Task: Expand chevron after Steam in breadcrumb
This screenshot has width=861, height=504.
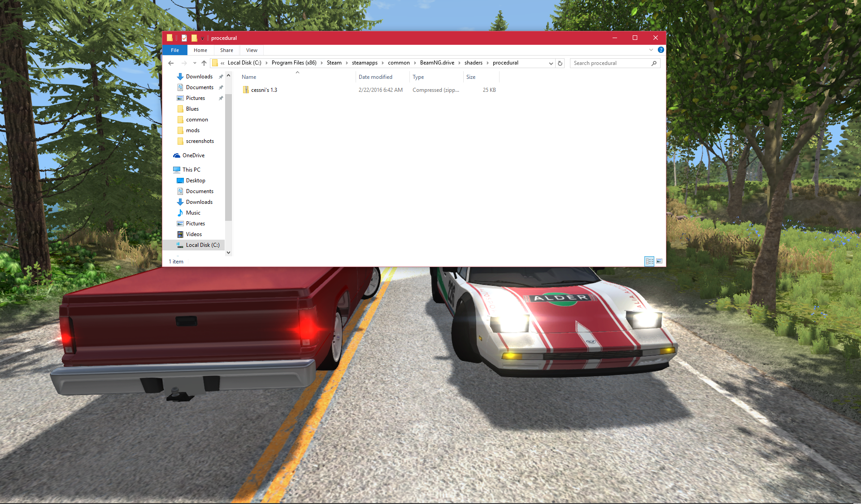Action: point(347,63)
